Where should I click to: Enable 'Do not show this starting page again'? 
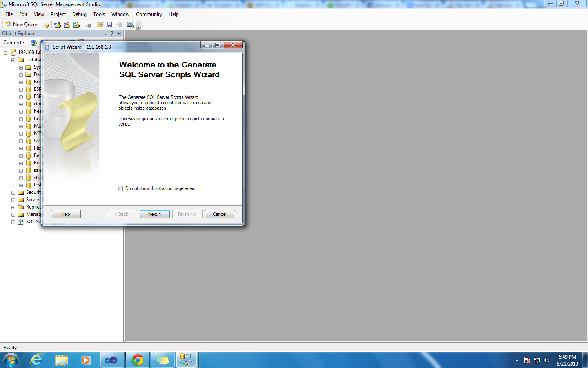pos(120,189)
